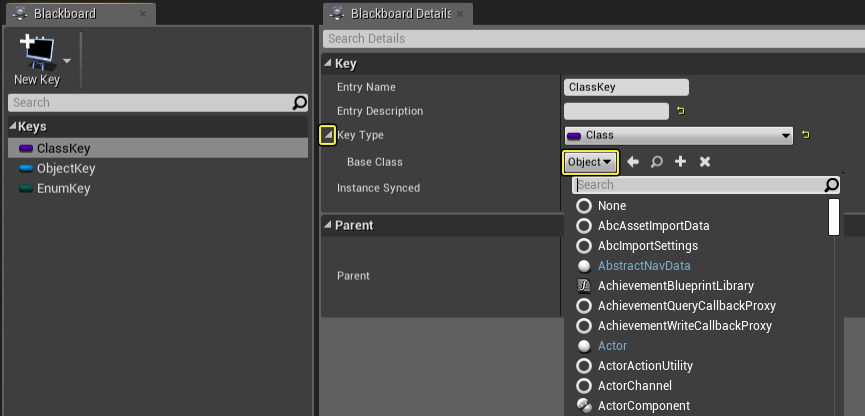Collapse the Key category header

tap(328, 63)
